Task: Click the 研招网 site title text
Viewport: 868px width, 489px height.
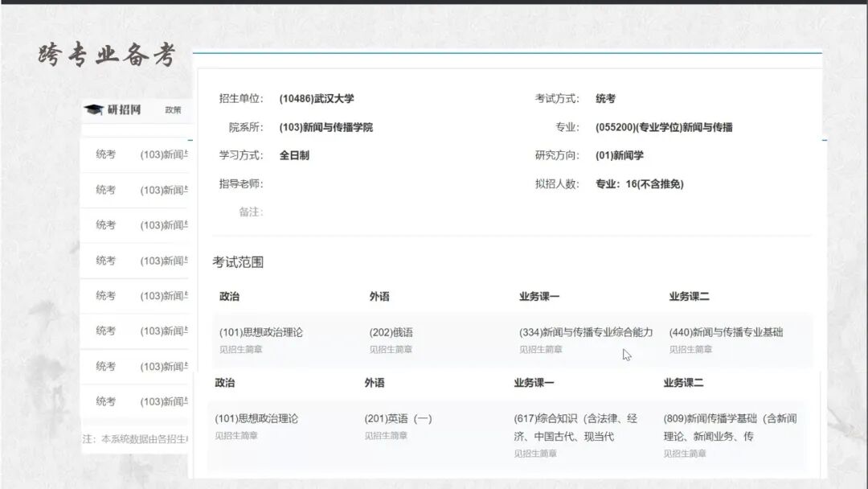Action: pos(124,109)
